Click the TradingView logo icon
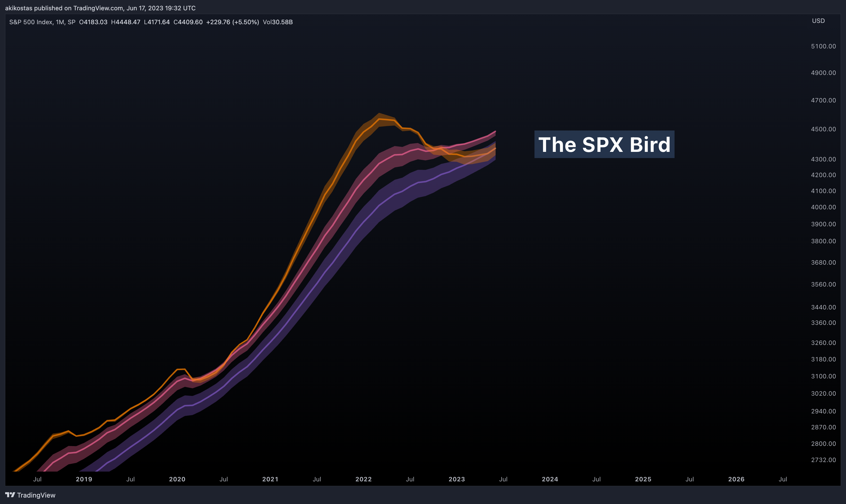The height and width of the screenshot is (504, 846). pyautogui.click(x=10, y=495)
